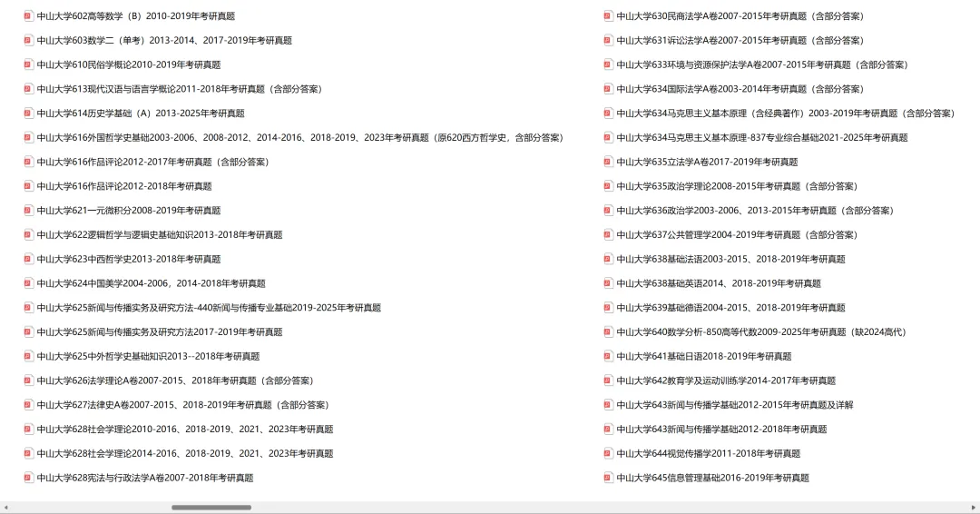Screen dimensions: 980x514
Task: Click PDF icon of 中山大学602高等数学（B）file
Action: [28, 16]
